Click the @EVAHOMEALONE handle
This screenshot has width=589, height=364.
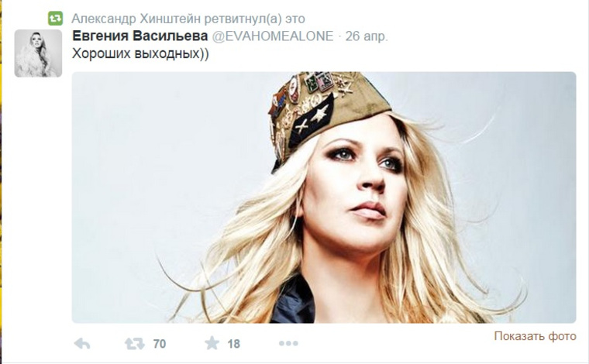click(273, 36)
